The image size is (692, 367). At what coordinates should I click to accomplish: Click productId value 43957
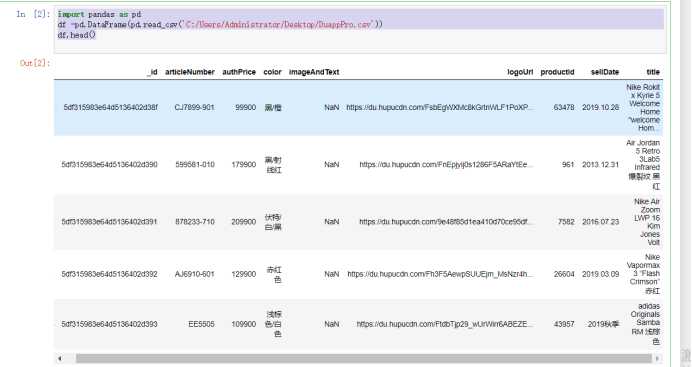(564, 324)
